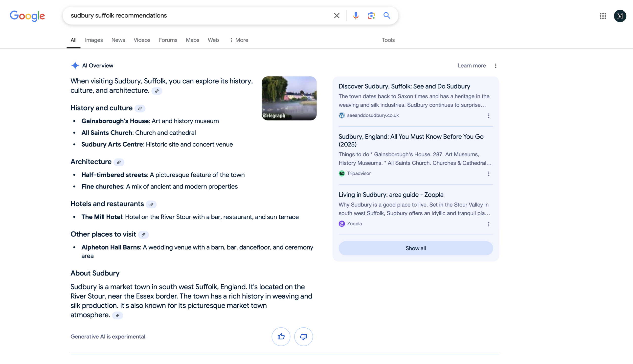Click the Telegraph Sudbury thumbnail image
The height and width of the screenshot is (364, 633).
click(289, 98)
